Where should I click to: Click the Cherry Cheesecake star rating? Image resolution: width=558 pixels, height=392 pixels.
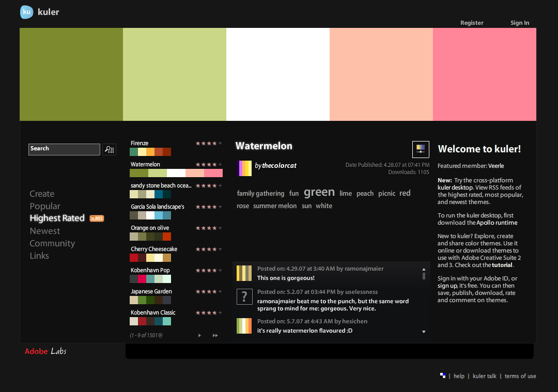(x=209, y=249)
